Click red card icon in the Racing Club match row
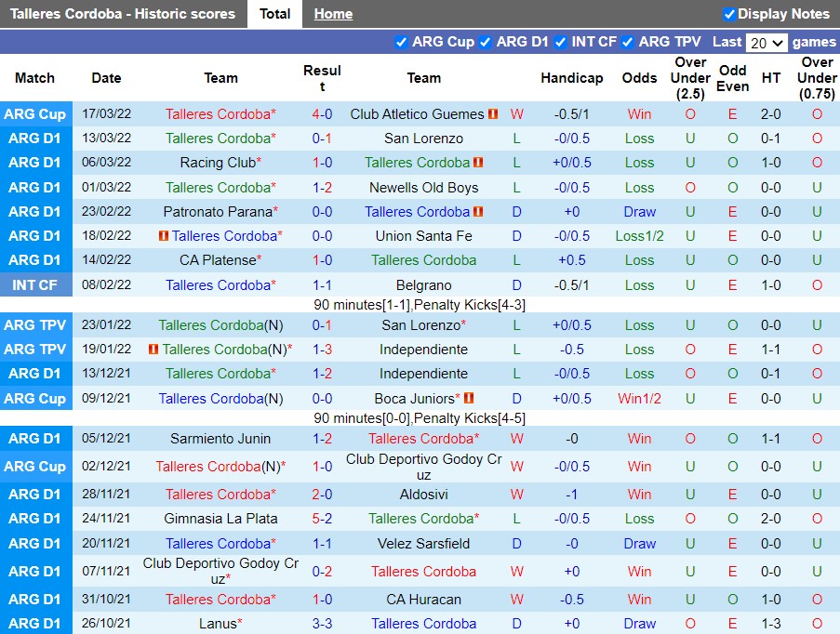The width and height of the screenshot is (840, 634). pyautogui.click(x=478, y=163)
